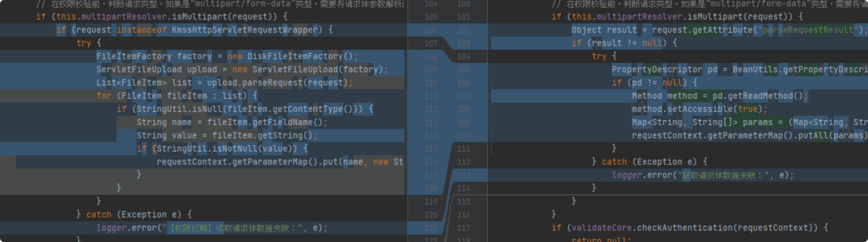The height and width of the screenshot is (242, 868).
Task: Click the word 'DiskFileItemFactory' in the left pane
Action: pyautogui.click(x=295, y=56)
